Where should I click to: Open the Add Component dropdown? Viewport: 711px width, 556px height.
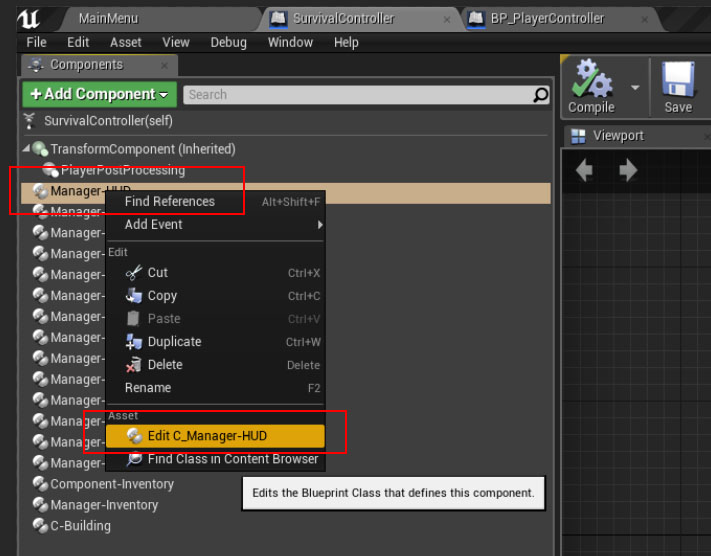(x=99, y=94)
